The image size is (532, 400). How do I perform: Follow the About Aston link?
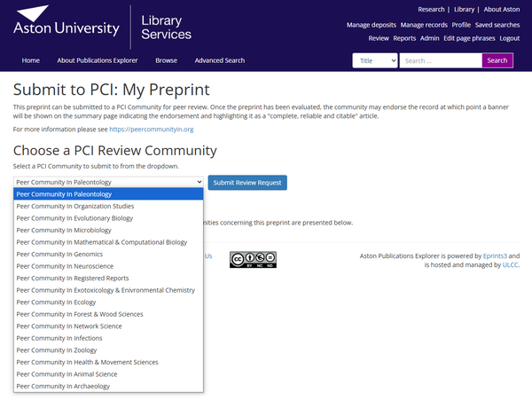click(x=502, y=10)
